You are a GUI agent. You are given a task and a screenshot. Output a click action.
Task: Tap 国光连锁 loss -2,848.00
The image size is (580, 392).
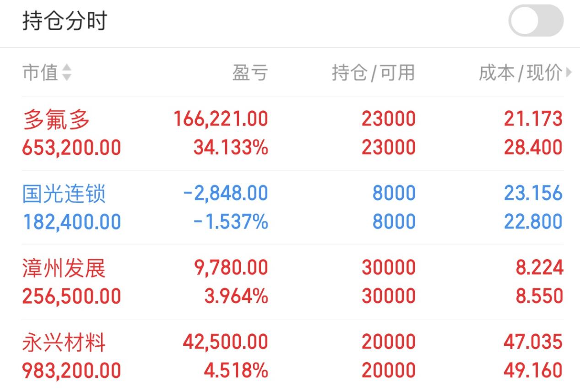pyautogui.click(x=226, y=193)
